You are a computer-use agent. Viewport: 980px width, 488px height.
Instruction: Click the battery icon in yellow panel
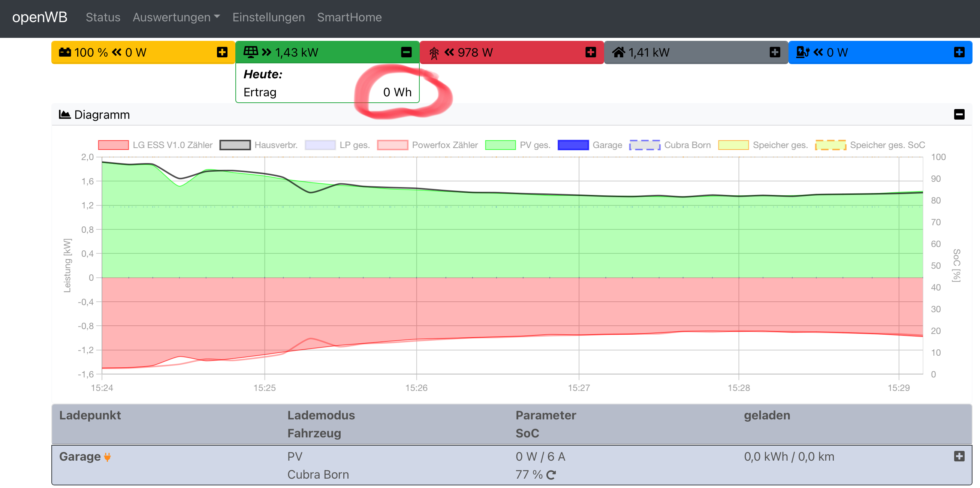pyautogui.click(x=65, y=52)
